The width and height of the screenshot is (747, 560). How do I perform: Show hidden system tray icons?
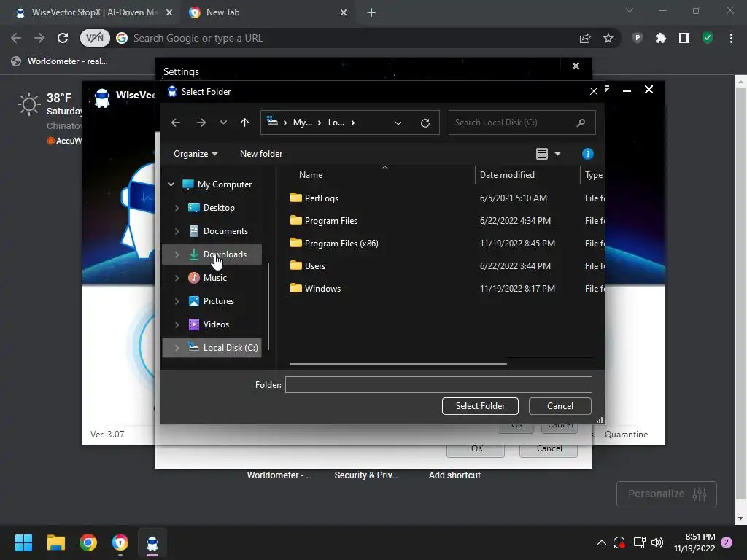coord(602,542)
